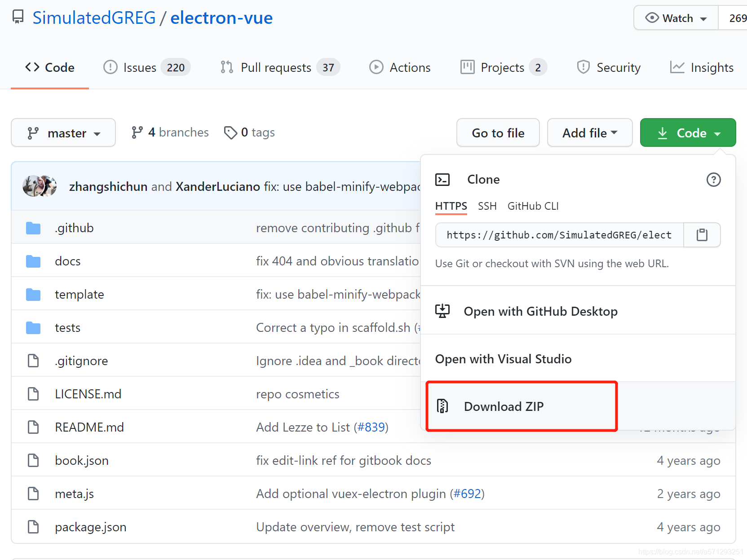This screenshot has width=747, height=560.
Task: Switch to the Code tab
Action: [x=50, y=67]
